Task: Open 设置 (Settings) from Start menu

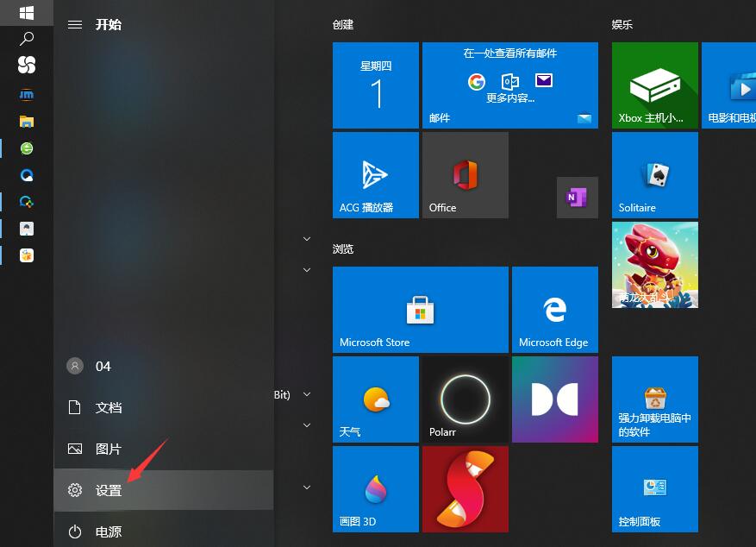Action: tap(164, 490)
